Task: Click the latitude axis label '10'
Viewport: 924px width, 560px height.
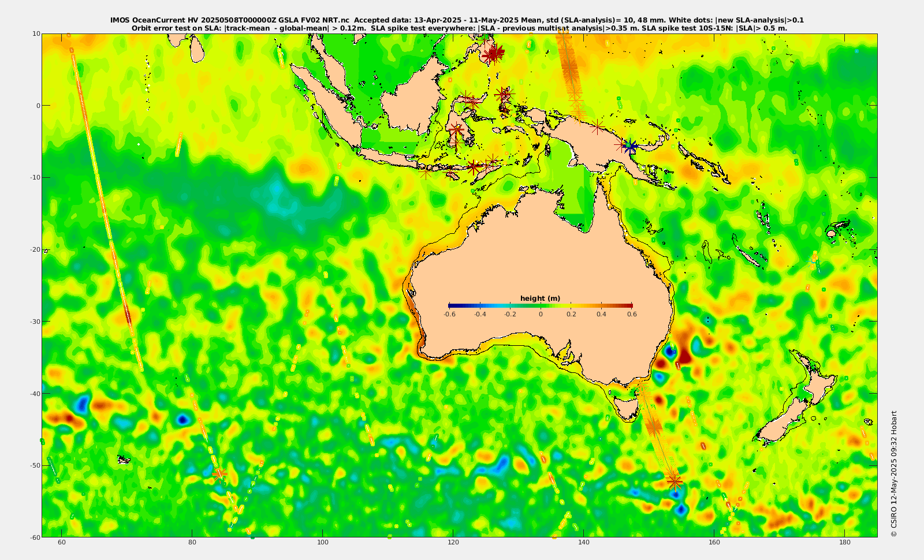Action: 36,33
